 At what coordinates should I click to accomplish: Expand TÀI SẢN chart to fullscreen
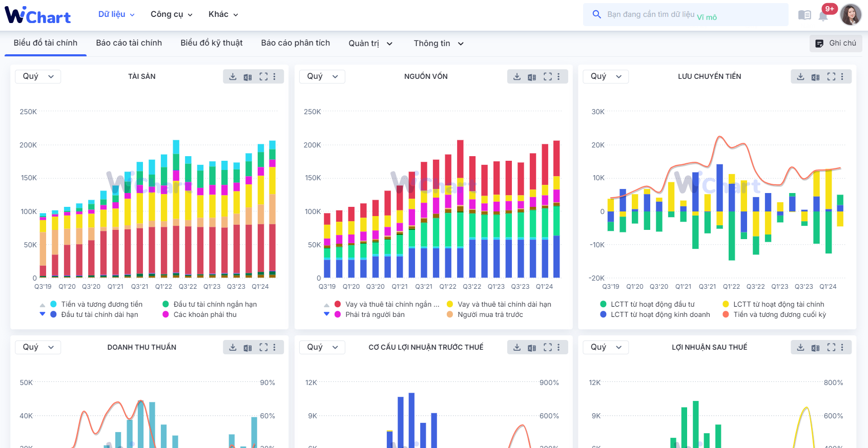(263, 76)
